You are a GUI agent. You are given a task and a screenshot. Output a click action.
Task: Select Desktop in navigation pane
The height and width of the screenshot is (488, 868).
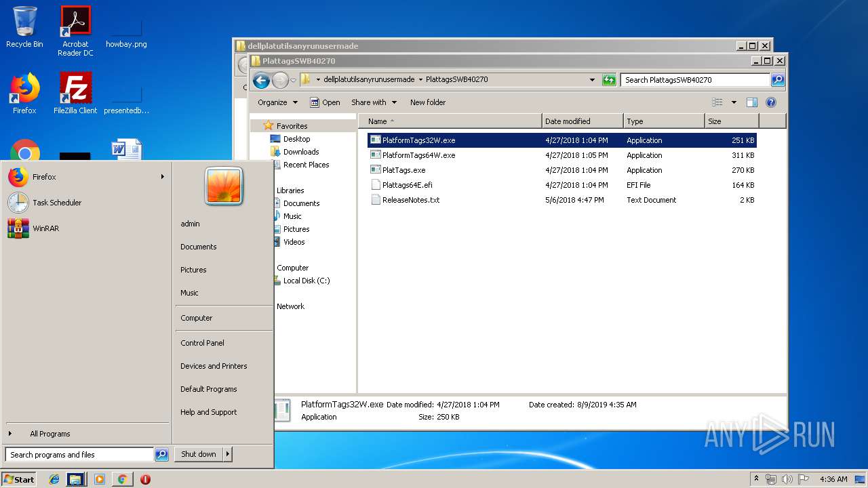(296, 139)
